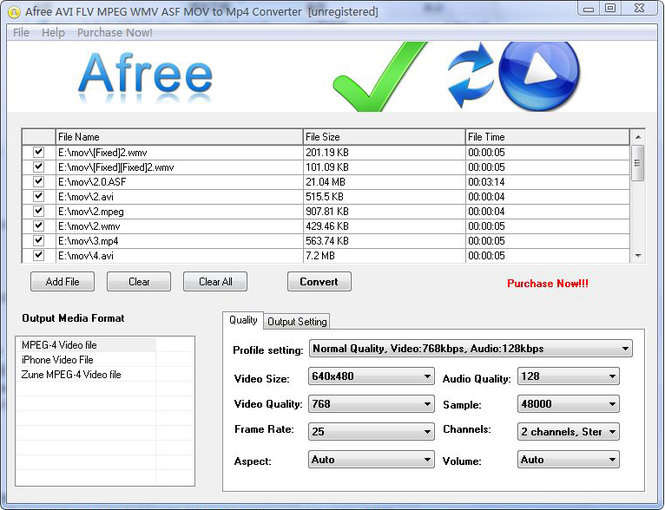
Task: Click the File Time column header
Action: click(x=548, y=137)
